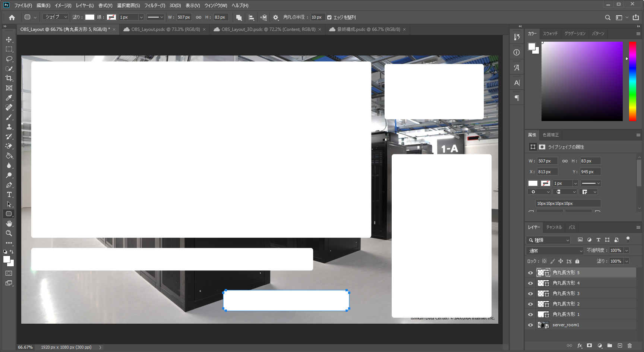
Task: Switch to the チャンネル tab
Action: pos(554,227)
